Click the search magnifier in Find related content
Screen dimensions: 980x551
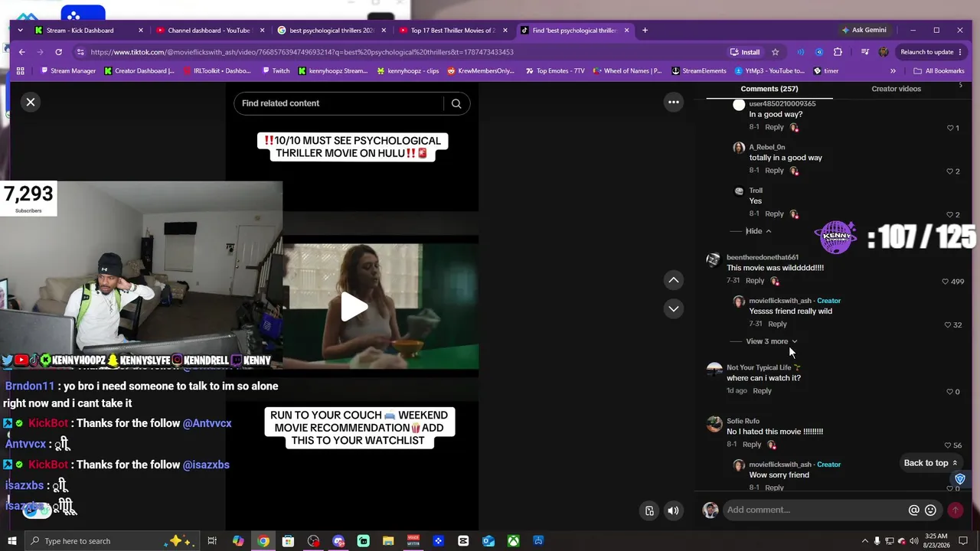click(456, 103)
